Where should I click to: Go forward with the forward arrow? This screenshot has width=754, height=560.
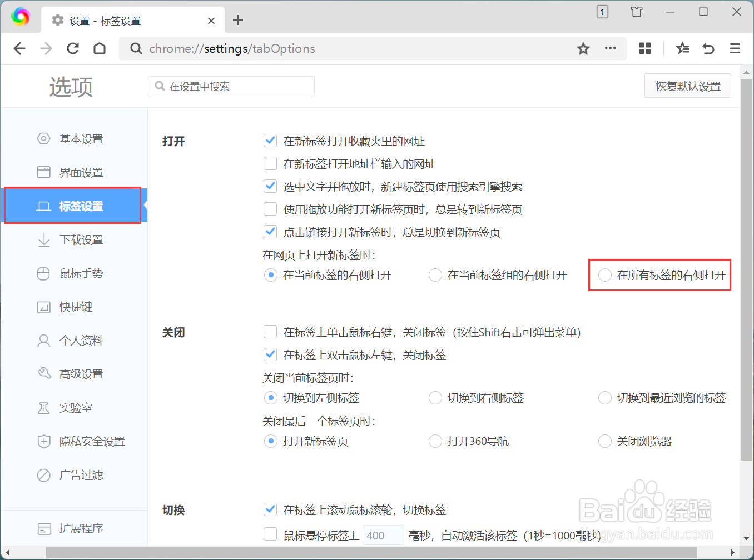(x=46, y=49)
